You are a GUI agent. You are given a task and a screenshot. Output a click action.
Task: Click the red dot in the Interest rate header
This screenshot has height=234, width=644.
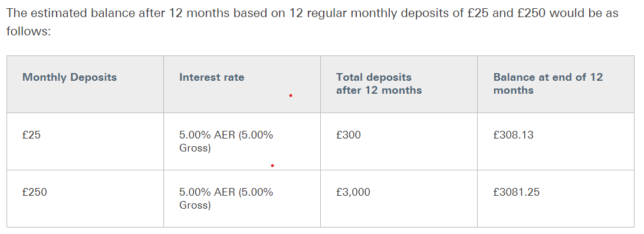coord(291,95)
